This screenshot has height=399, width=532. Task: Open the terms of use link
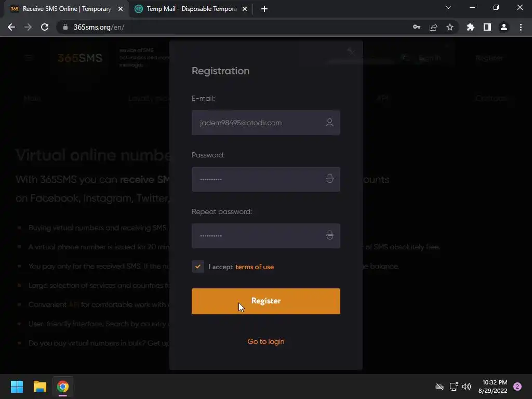255,267
